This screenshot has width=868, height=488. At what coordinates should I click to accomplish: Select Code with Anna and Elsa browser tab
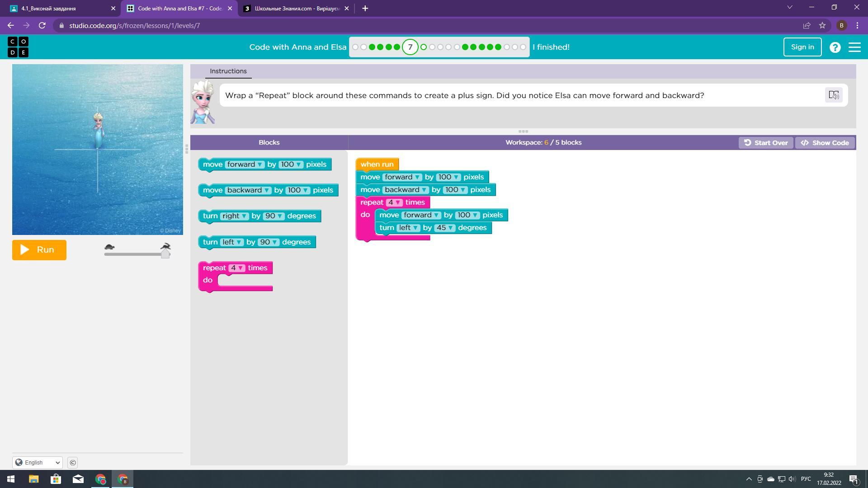click(179, 8)
